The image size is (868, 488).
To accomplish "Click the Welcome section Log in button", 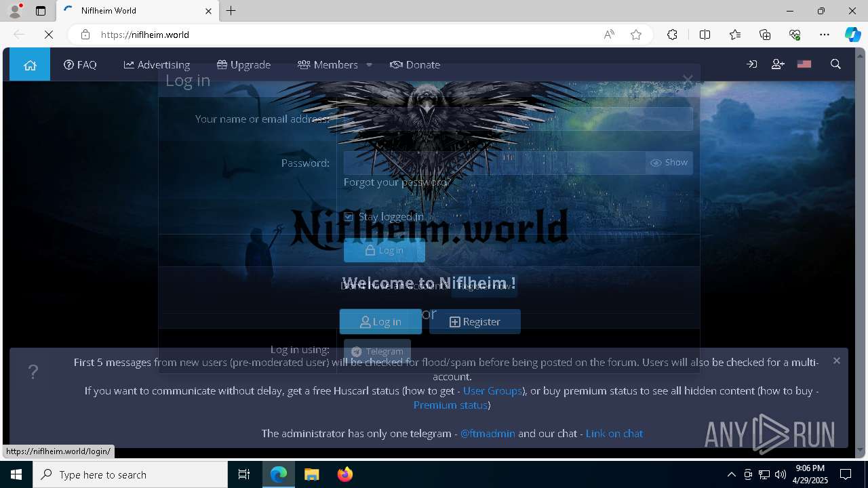I will click(380, 321).
